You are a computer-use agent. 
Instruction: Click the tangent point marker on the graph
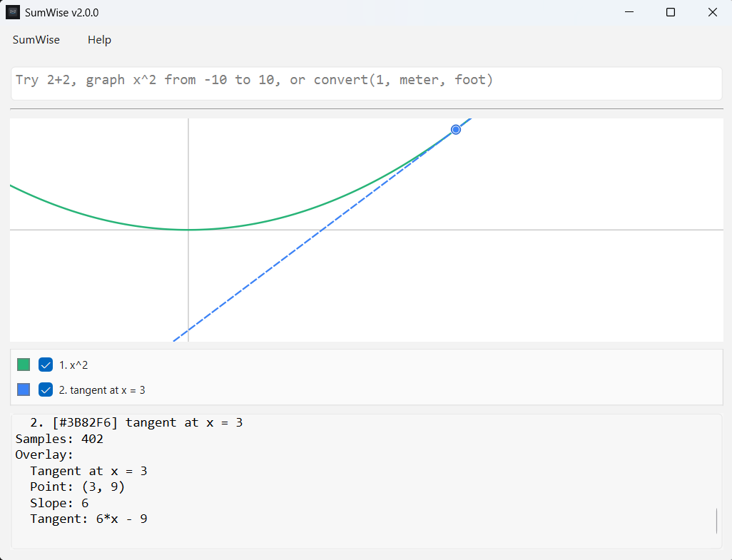pyautogui.click(x=456, y=129)
